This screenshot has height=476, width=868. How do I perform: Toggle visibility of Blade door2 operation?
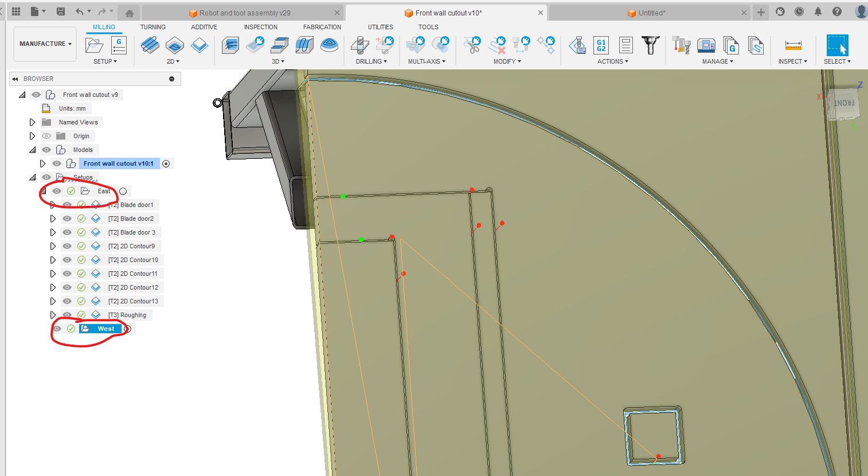click(x=67, y=219)
